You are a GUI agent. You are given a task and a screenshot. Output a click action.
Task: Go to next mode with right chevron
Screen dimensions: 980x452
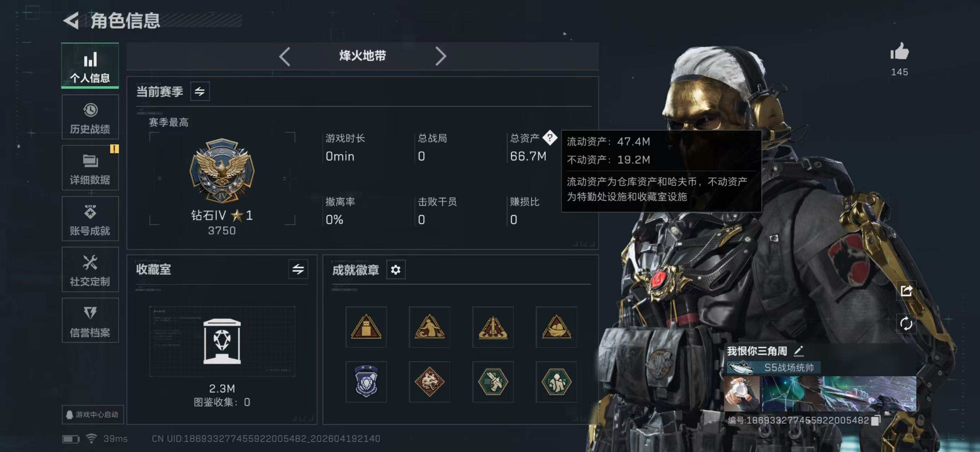click(440, 56)
